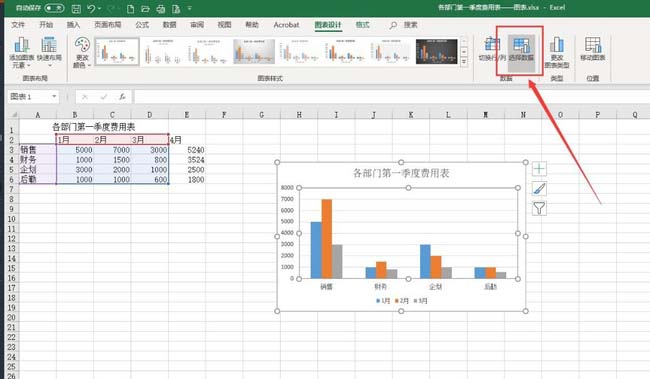Select the cell containing 5000
The width and height of the screenshot is (650, 379).
coord(75,150)
